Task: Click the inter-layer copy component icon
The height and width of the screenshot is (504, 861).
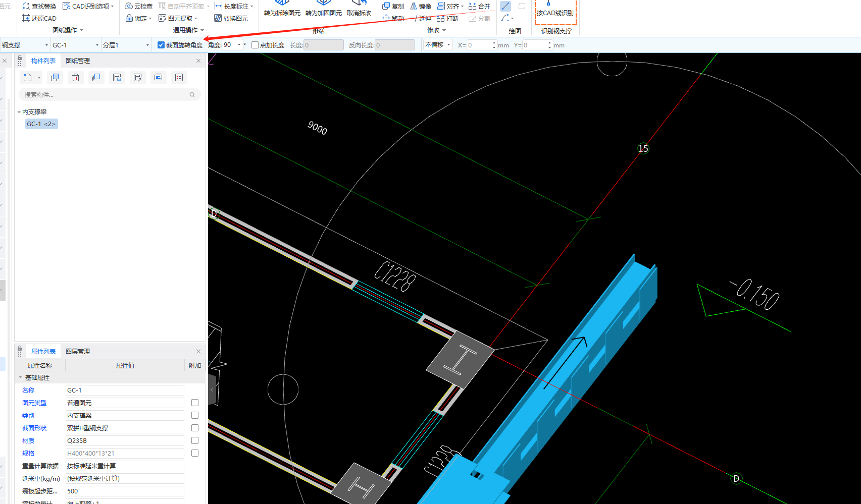Action: [96, 77]
